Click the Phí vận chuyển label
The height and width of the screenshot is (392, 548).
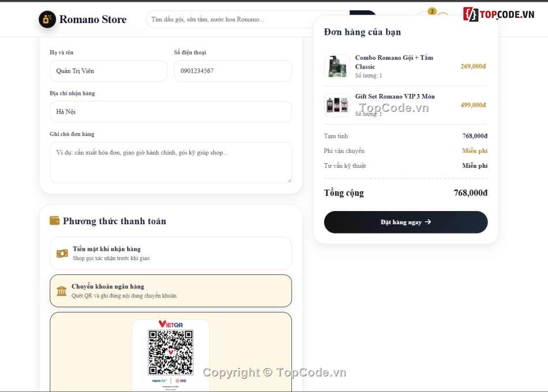[344, 151]
